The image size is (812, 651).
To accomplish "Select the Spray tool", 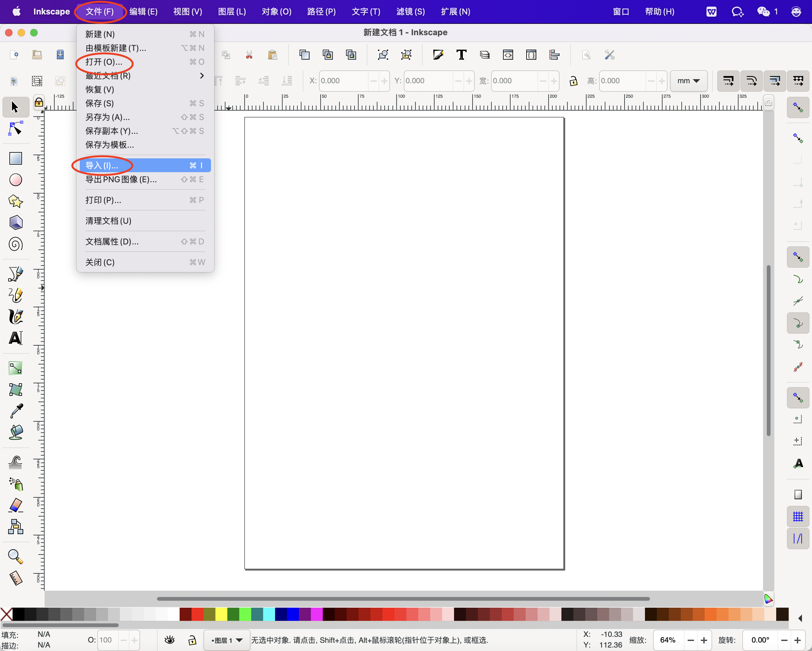I will pyautogui.click(x=15, y=484).
